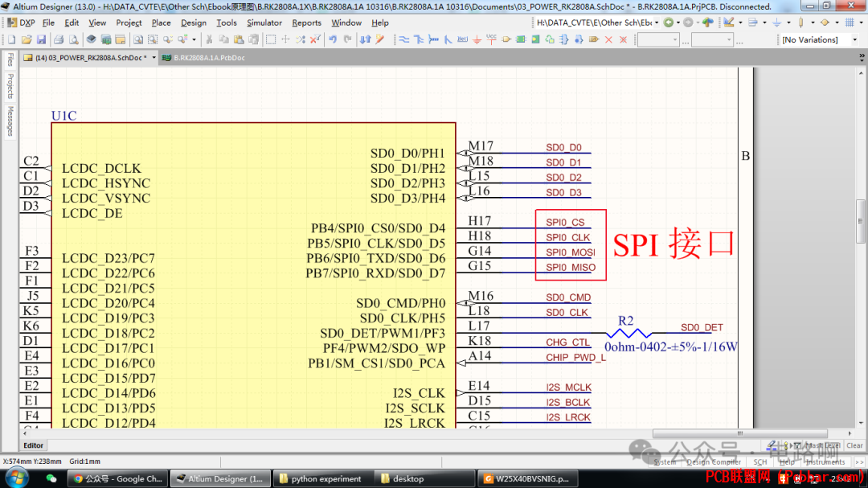Switch to the Google Chrome taskbar window
Viewport: 868px width, 488px height.
point(118,478)
